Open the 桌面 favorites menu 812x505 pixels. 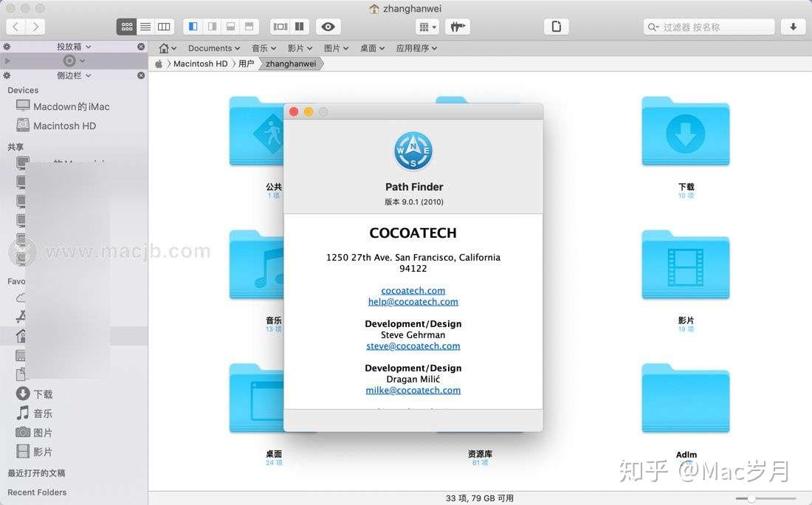coord(372,48)
